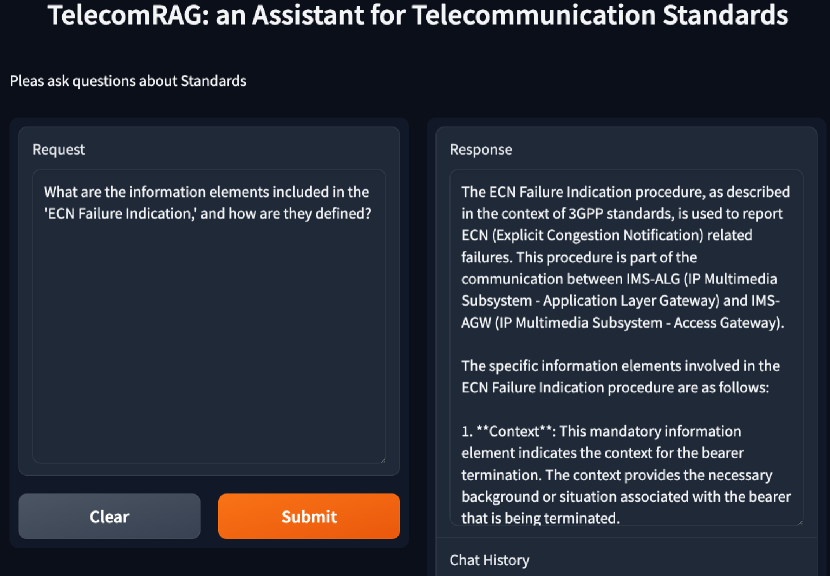Click the '**Context**' item in the response

click(x=516, y=431)
